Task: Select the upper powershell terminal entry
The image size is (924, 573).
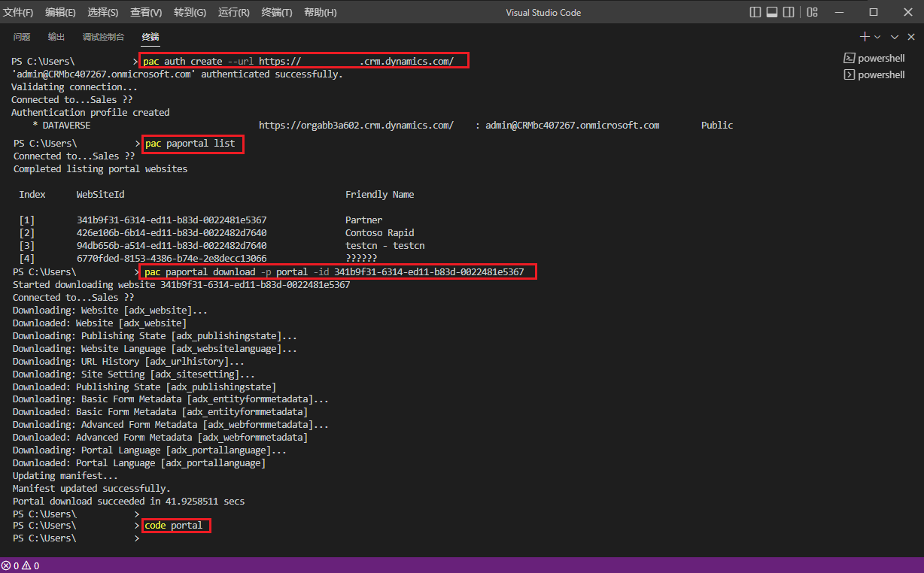Action: (x=874, y=58)
